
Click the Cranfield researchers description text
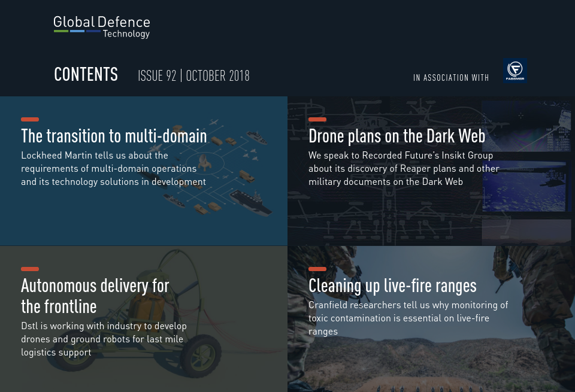click(408, 318)
